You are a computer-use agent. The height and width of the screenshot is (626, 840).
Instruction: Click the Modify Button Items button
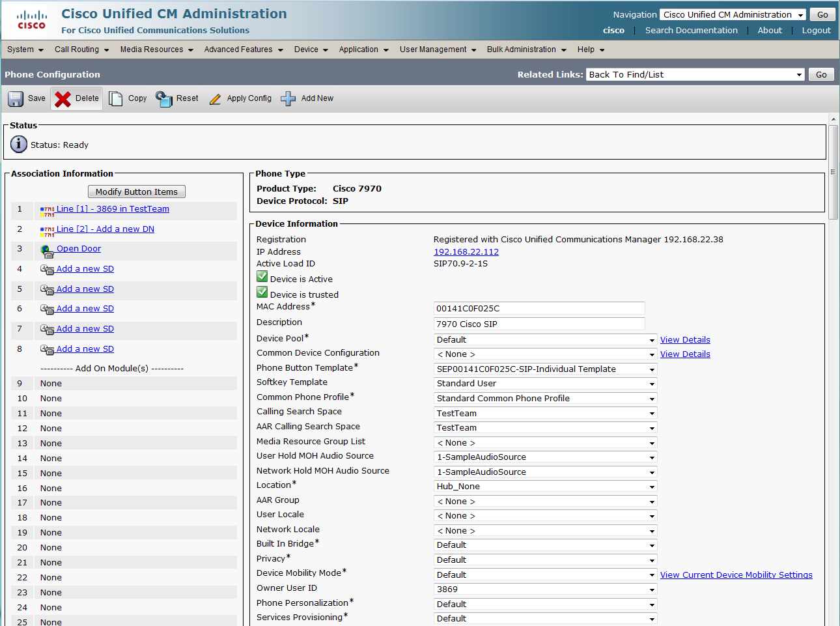(x=137, y=192)
